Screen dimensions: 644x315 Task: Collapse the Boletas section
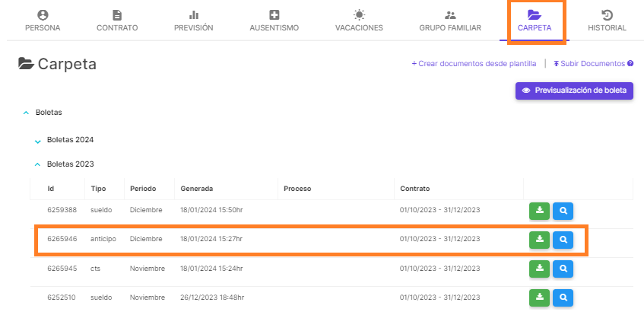pyautogui.click(x=27, y=113)
